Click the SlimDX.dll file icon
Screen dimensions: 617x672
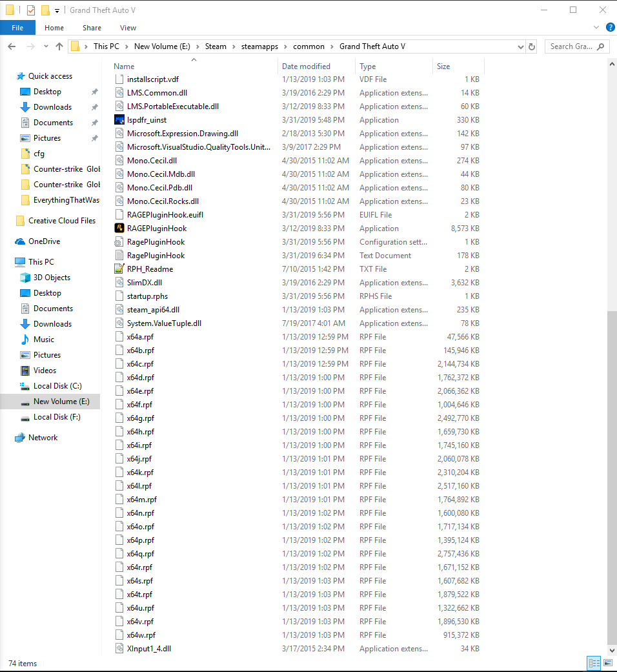coord(119,283)
